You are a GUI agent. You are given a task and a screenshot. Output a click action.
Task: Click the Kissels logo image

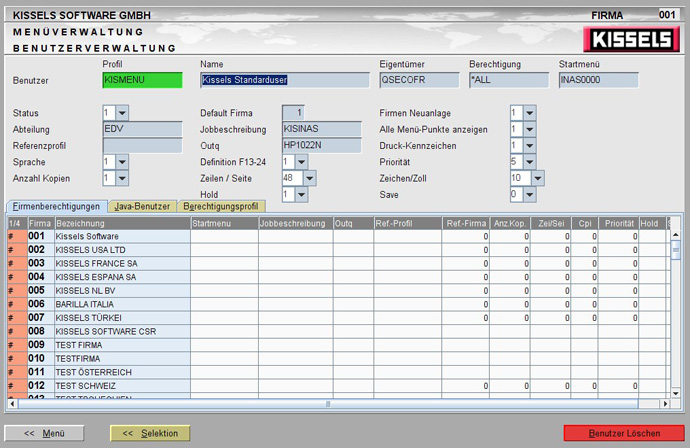(x=631, y=39)
